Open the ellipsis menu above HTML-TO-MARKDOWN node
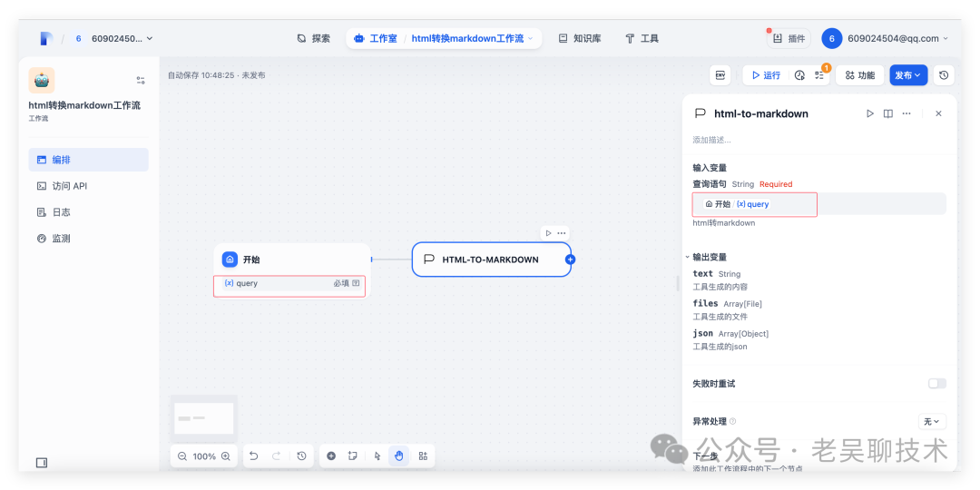The image size is (980, 490). (562, 233)
